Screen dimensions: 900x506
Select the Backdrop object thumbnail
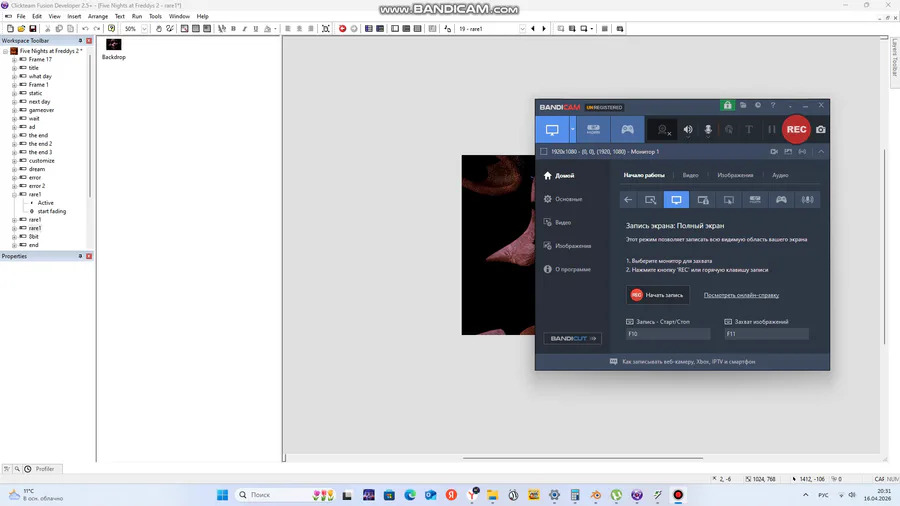click(x=114, y=45)
